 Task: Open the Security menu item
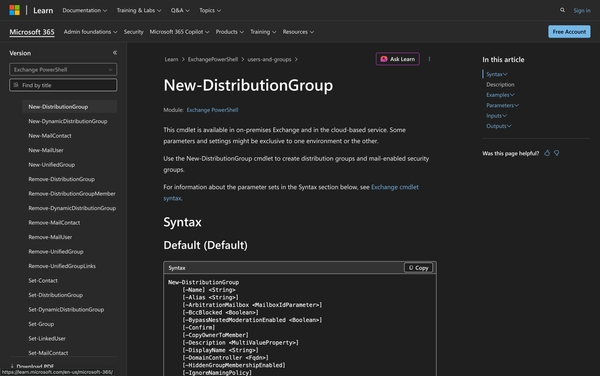[x=134, y=32]
